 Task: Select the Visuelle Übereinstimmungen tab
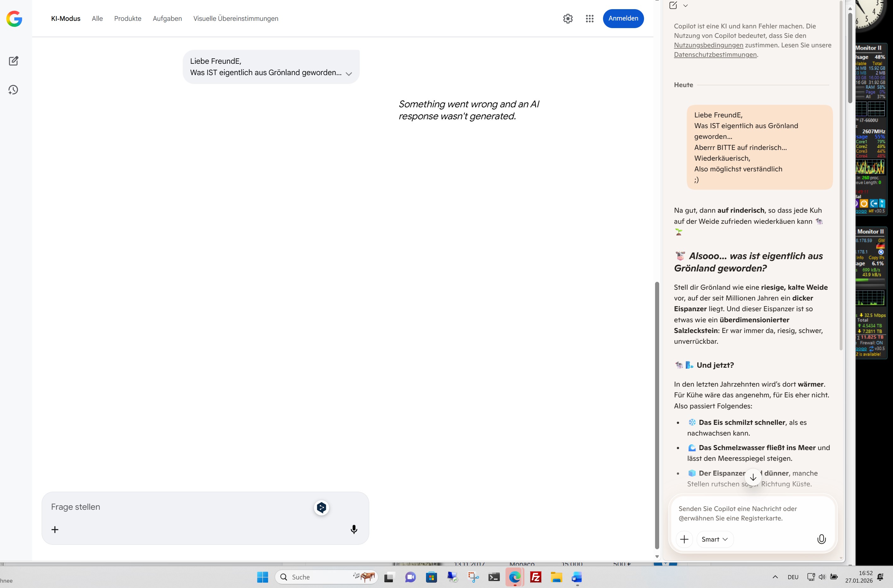236,19
